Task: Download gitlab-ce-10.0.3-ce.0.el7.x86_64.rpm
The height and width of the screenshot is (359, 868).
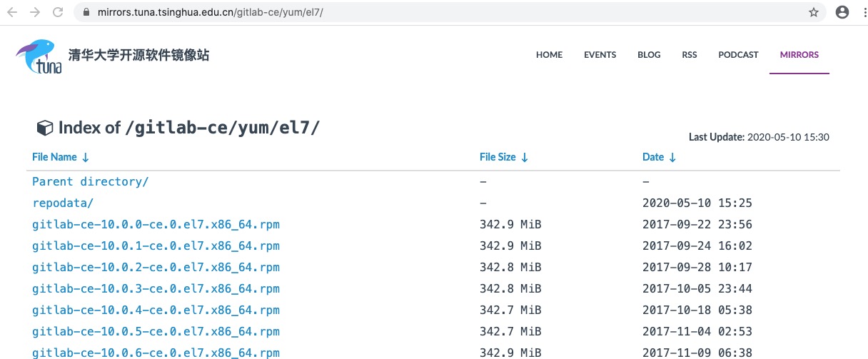Action: pyautogui.click(x=156, y=289)
